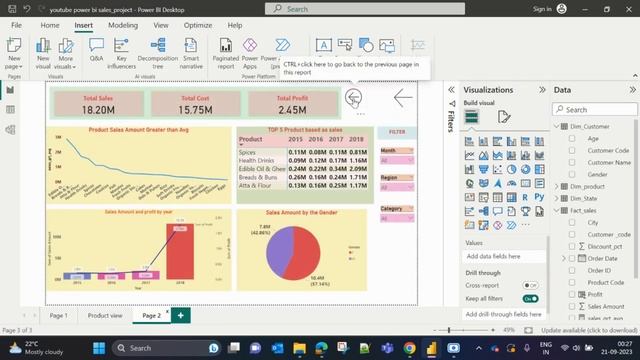Go to Product view page tab
This screenshot has width=640, height=360.
(x=105, y=316)
